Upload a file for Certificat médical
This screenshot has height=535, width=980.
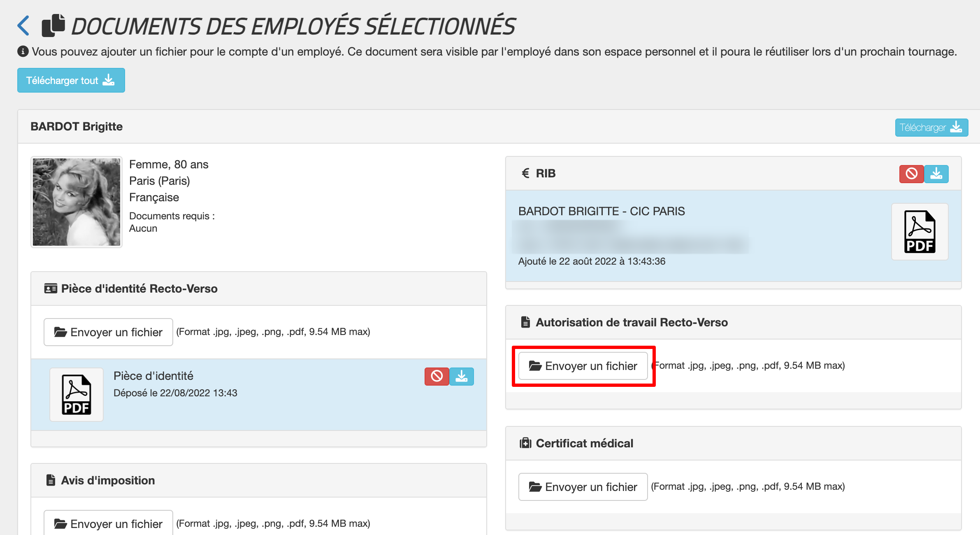click(583, 487)
